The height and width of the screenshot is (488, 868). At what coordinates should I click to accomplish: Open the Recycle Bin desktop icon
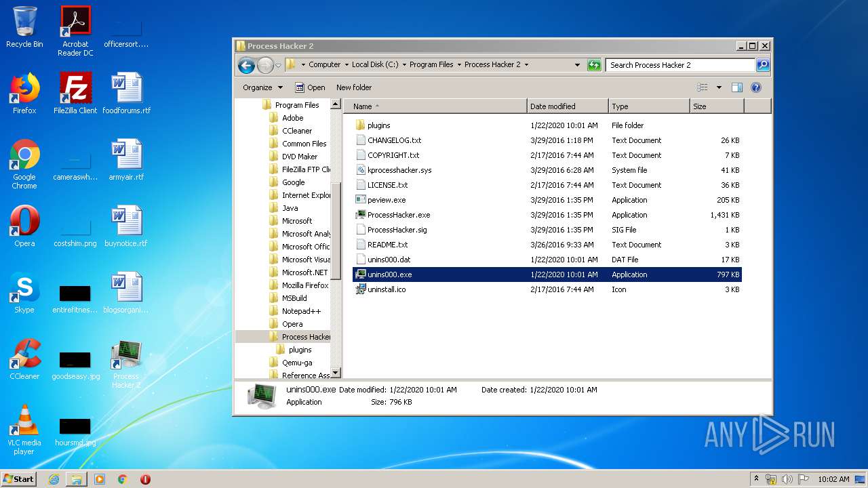coord(24,27)
